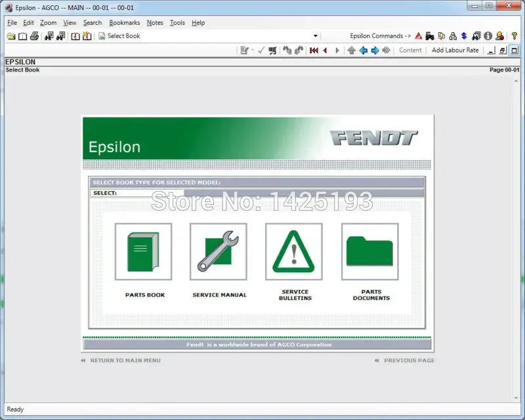
Task: Click the Add Labour Rate button
Action: pyautogui.click(x=455, y=51)
